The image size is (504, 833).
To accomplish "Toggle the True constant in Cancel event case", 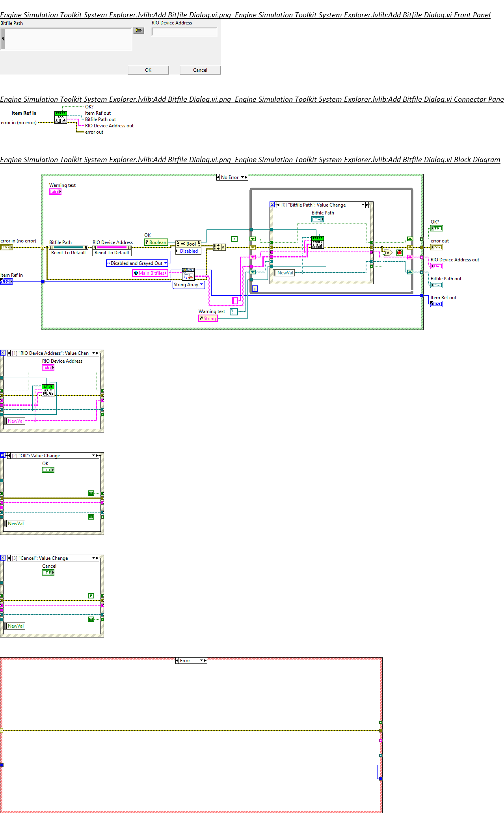I will coord(91,619).
